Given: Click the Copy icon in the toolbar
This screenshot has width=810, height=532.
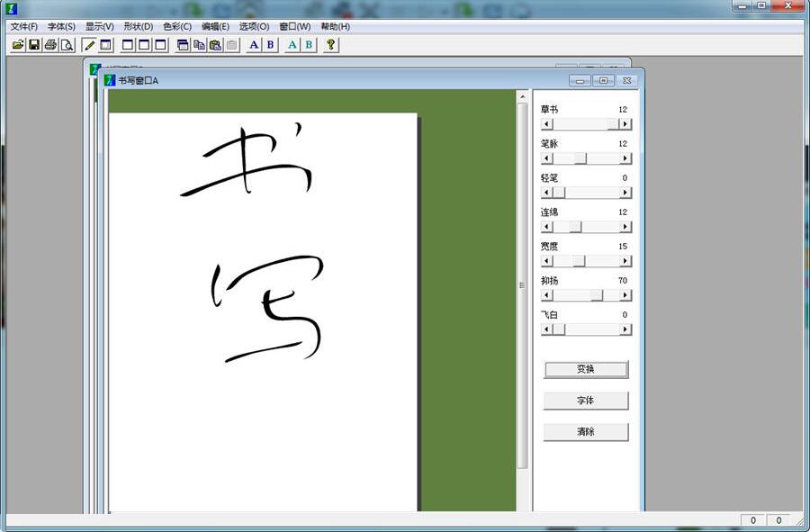Looking at the screenshot, I should pyautogui.click(x=199, y=45).
